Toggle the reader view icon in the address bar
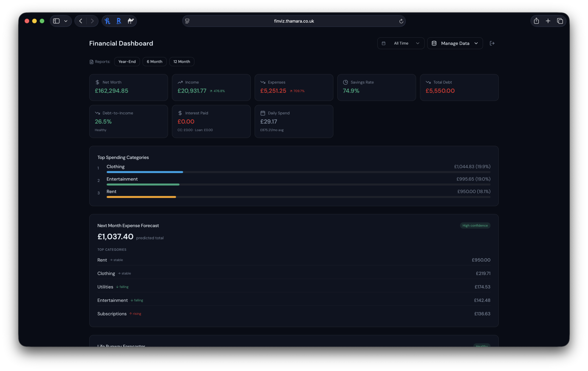 [187, 21]
